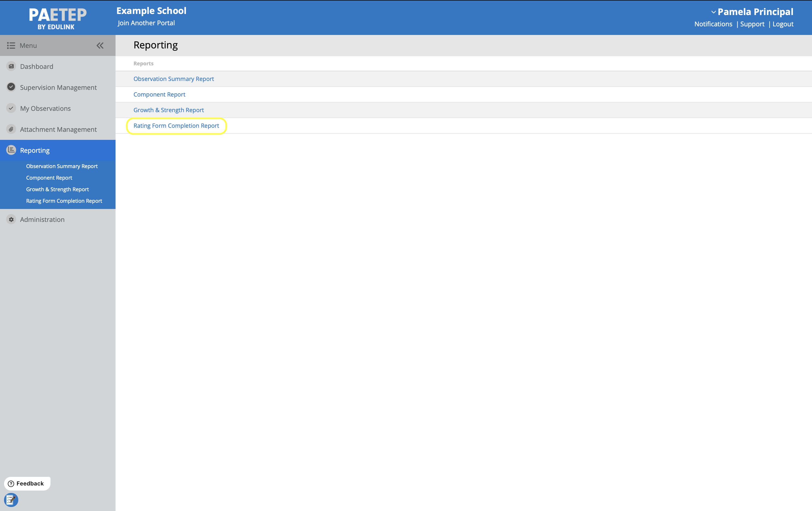Click the Join Another Portal link

[x=146, y=23]
